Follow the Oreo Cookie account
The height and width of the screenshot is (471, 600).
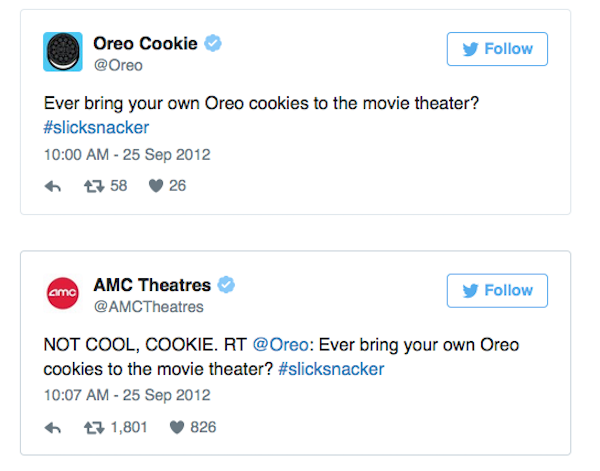point(497,49)
